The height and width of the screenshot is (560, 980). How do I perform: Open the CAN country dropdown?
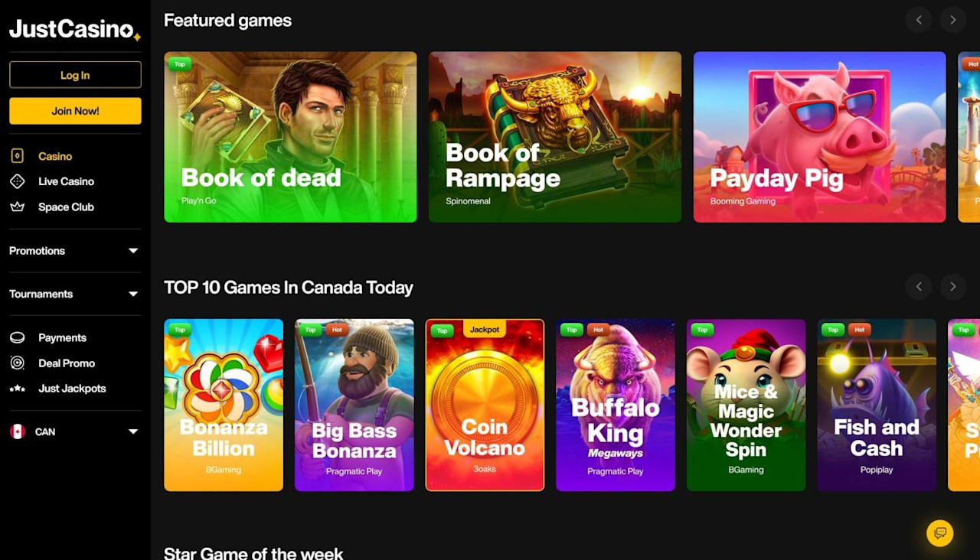coord(75,431)
